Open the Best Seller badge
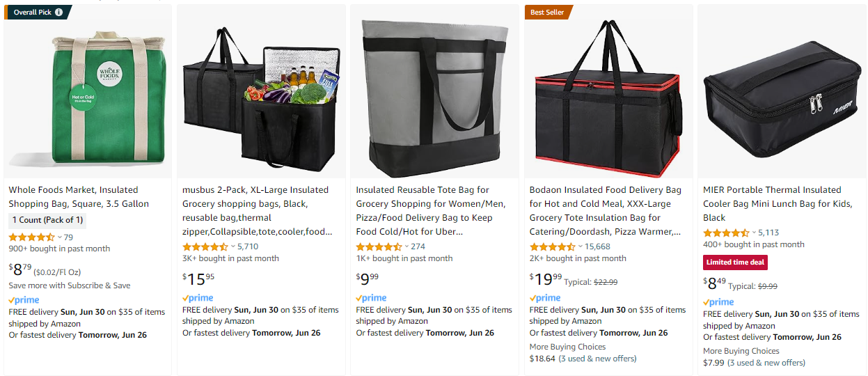 [548, 12]
